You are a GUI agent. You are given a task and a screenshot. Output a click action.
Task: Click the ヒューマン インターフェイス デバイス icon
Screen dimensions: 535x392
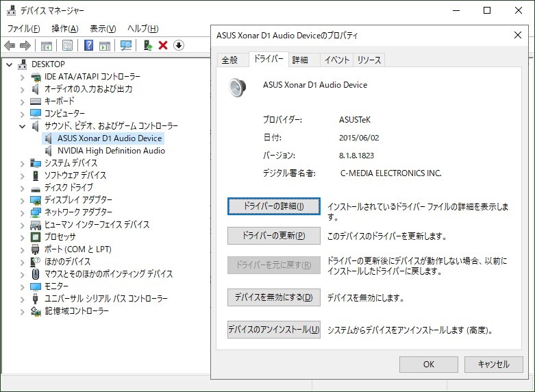point(36,225)
